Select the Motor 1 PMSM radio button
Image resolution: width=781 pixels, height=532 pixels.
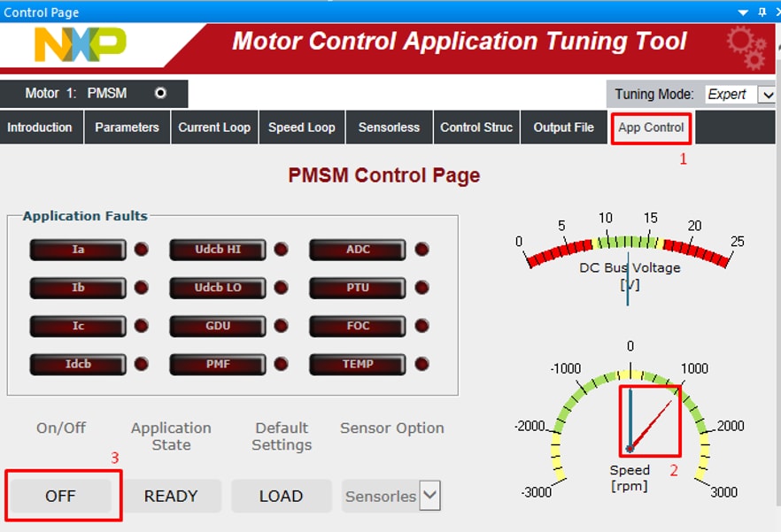160,93
